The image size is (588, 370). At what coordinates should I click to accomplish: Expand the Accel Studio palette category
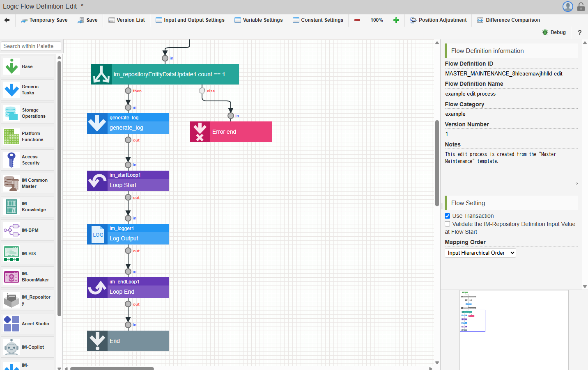[28, 324]
